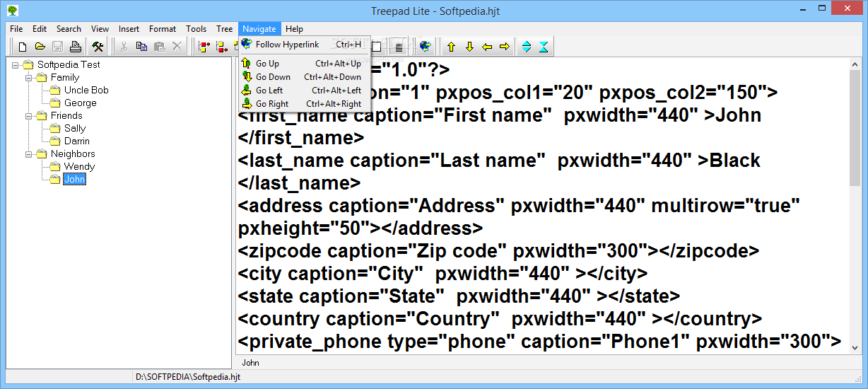Collapse the Family tree branch

coord(29,77)
